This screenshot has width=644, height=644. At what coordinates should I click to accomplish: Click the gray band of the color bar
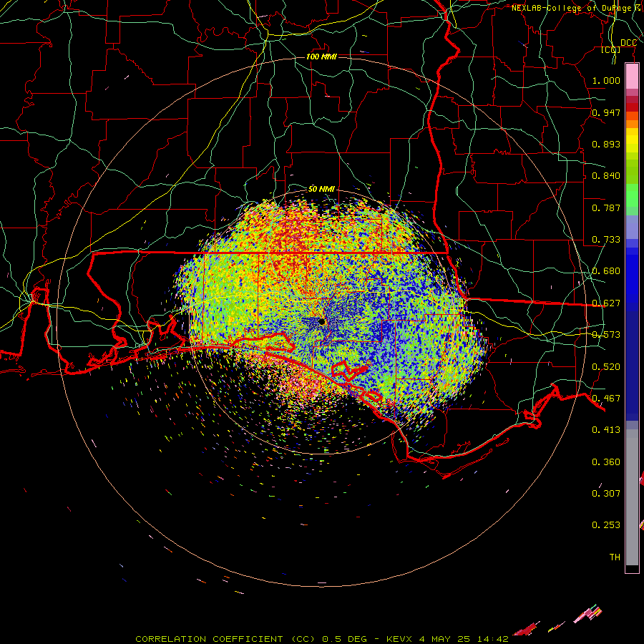(x=632, y=497)
